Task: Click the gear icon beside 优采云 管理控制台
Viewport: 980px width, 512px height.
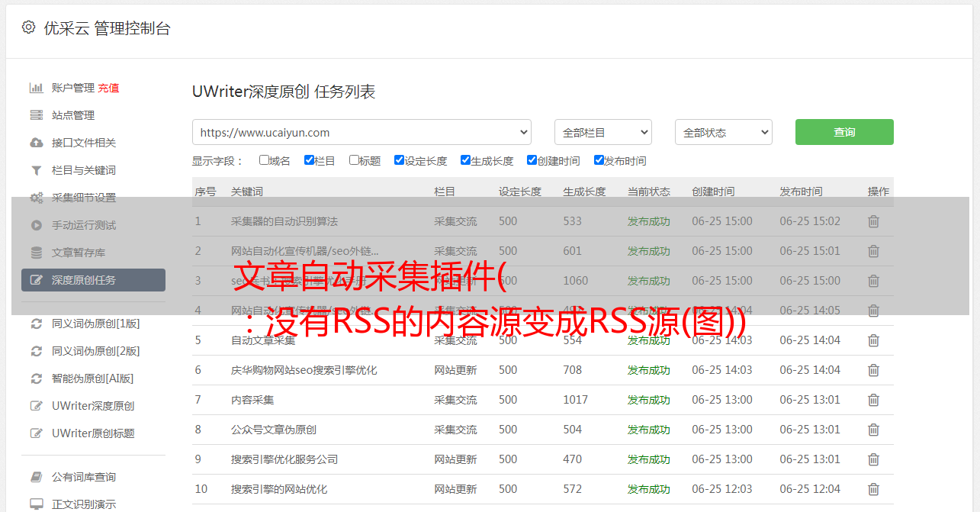Action: pyautogui.click(x=28, y=27)
